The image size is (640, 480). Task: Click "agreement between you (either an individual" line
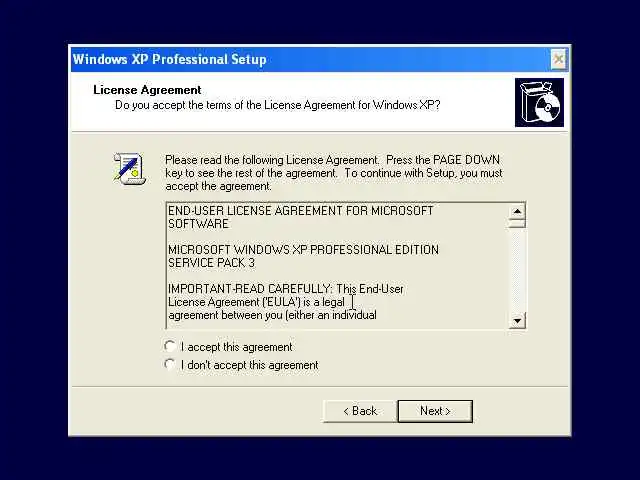[272, 315]
